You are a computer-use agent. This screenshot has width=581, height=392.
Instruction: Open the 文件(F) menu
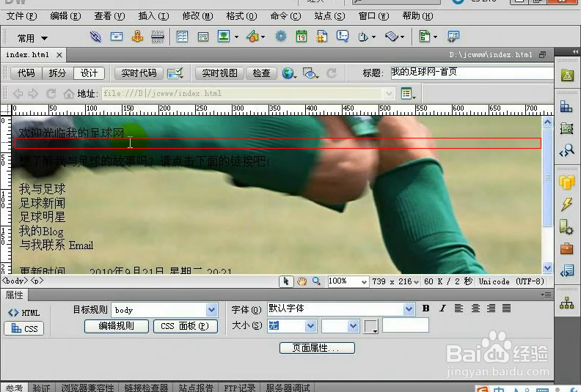tap(21, 16)
